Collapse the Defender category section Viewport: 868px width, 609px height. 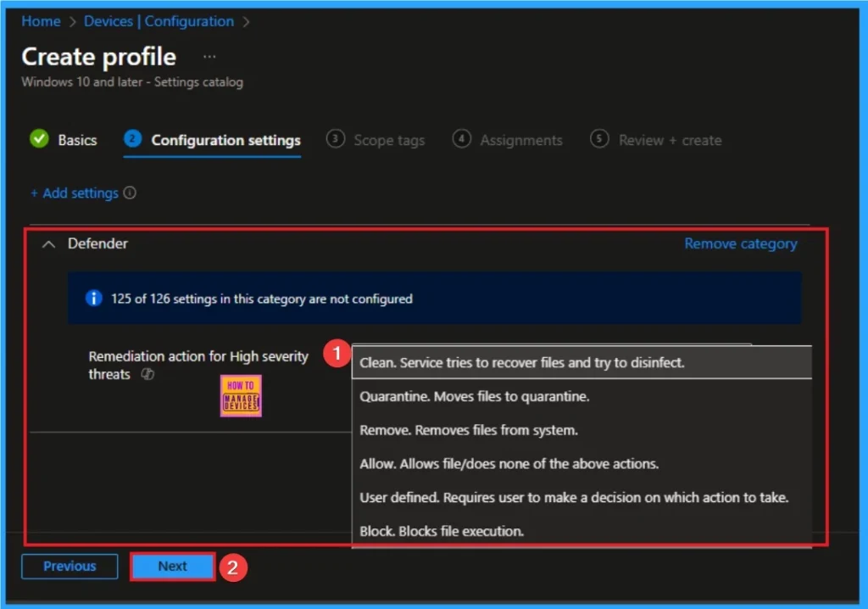coord(47,243)
